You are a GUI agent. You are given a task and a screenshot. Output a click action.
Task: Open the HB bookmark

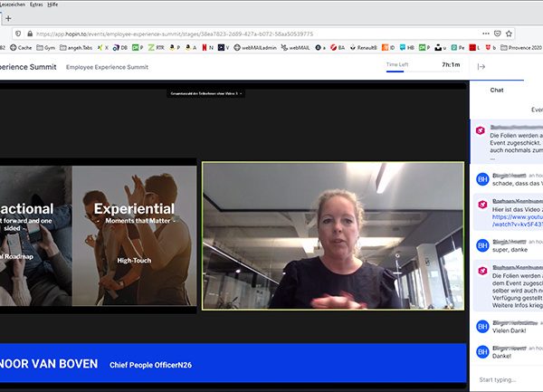(407, 47)
